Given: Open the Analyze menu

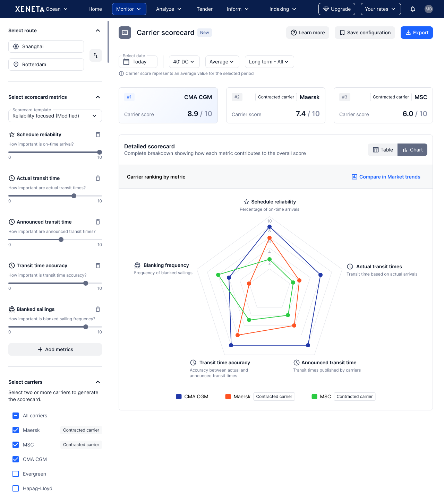Looking at the screenshot, I should click(169, 9).
